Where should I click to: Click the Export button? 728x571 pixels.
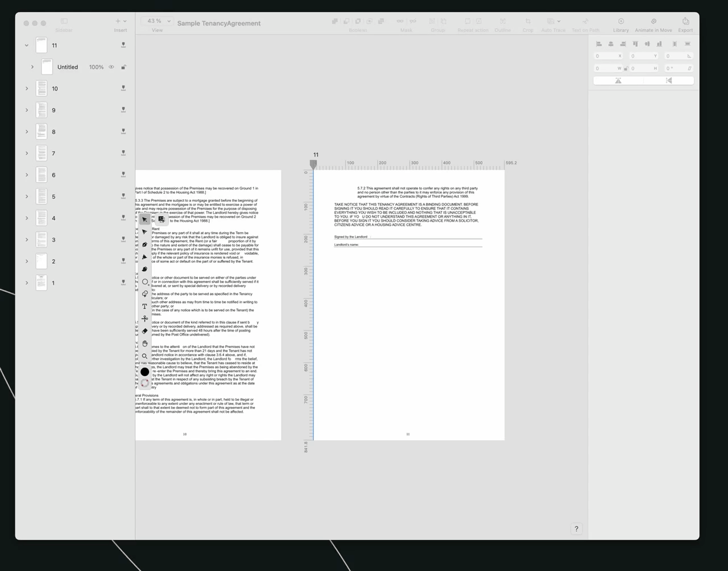(x=685, y=24)
